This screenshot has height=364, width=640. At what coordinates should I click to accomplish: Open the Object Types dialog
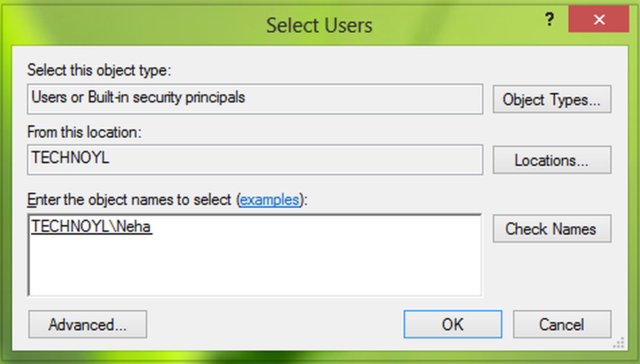552,100
